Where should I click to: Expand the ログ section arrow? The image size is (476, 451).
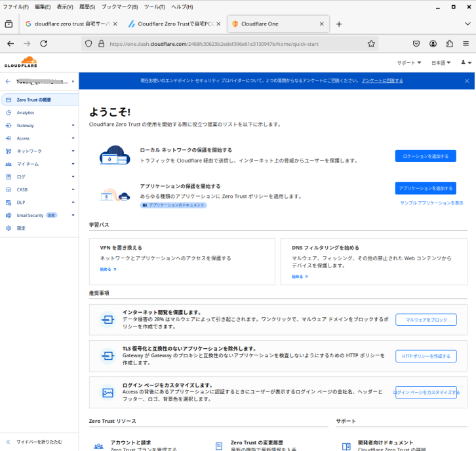(x=73, y=176)
